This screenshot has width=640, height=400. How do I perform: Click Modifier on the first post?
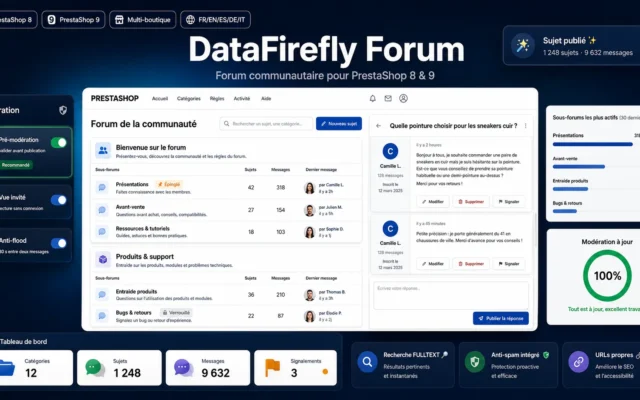click(433, 202)
